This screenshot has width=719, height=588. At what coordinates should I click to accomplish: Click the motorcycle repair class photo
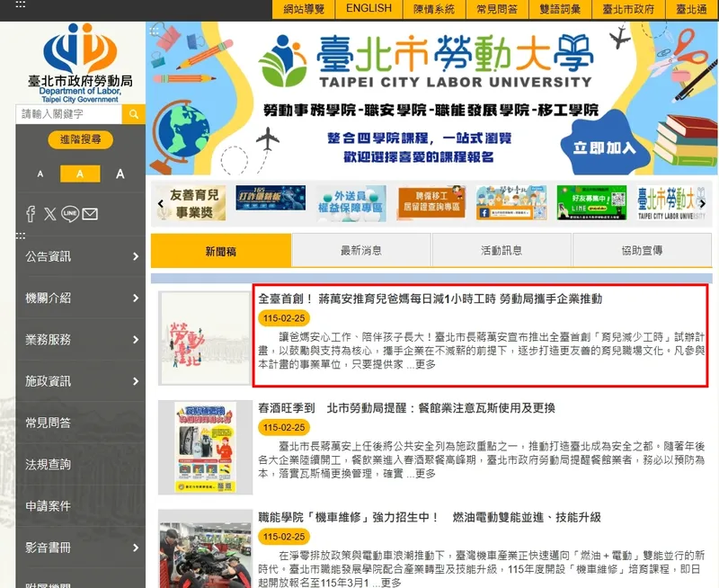point(205,548)
